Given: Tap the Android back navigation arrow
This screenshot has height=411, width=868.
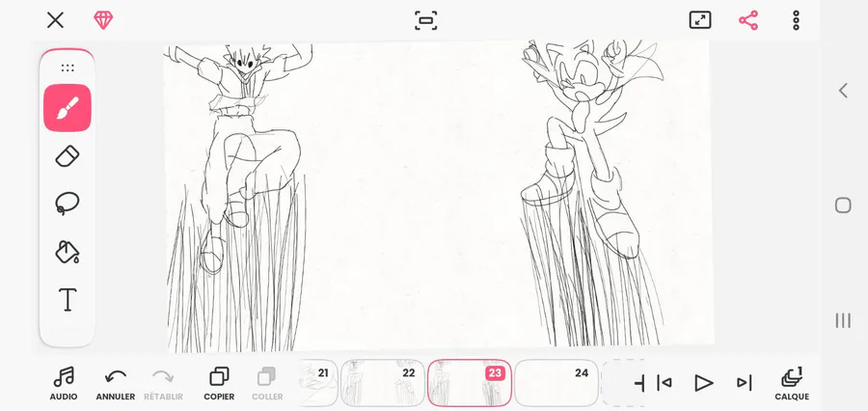Looking at the screenshot, I should pyautogui.click(x=843, y=91).
